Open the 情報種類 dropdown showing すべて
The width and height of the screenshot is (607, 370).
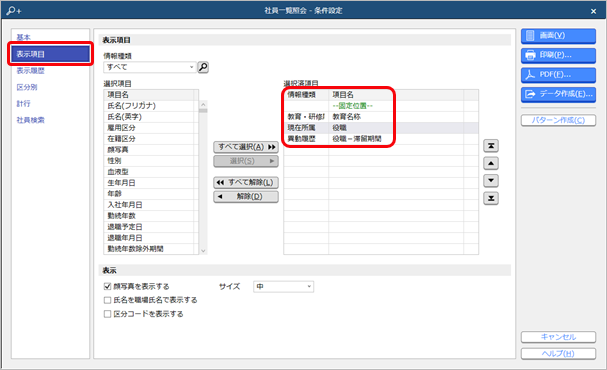point(150,67)
